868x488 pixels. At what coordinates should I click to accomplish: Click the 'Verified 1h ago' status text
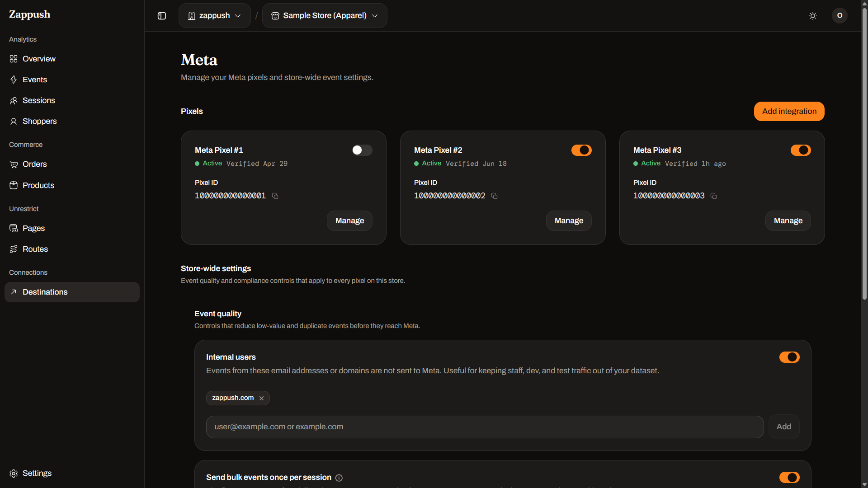pyautogui.click(x=695, y=164)
